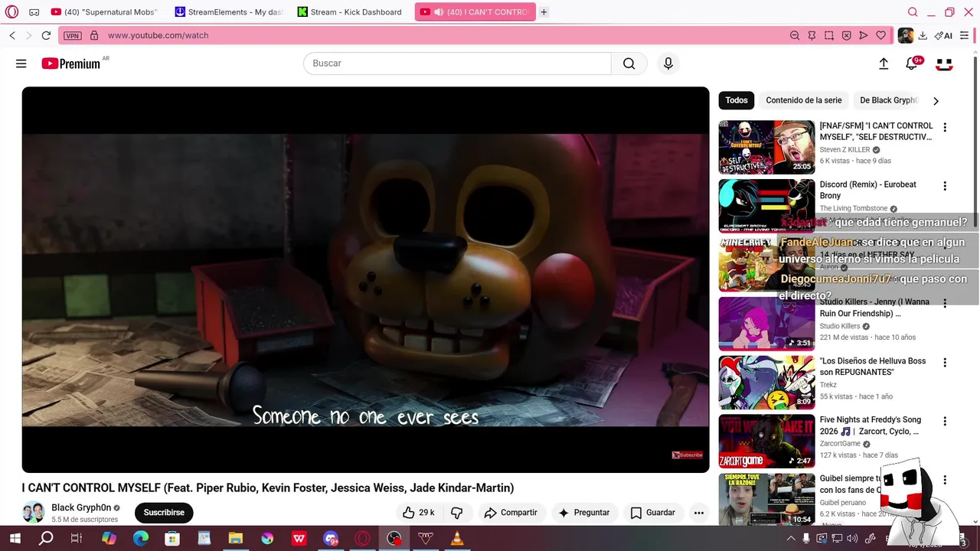Reload the page with the refresh icon

pyautogui.click(x=46, y=35)
